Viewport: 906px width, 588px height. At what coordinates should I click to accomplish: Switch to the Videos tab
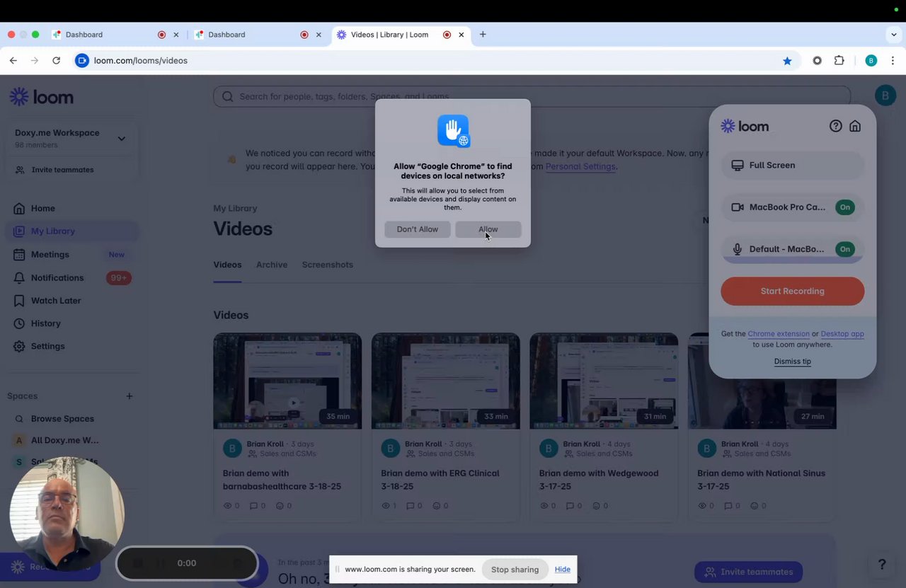pos(227,265)
